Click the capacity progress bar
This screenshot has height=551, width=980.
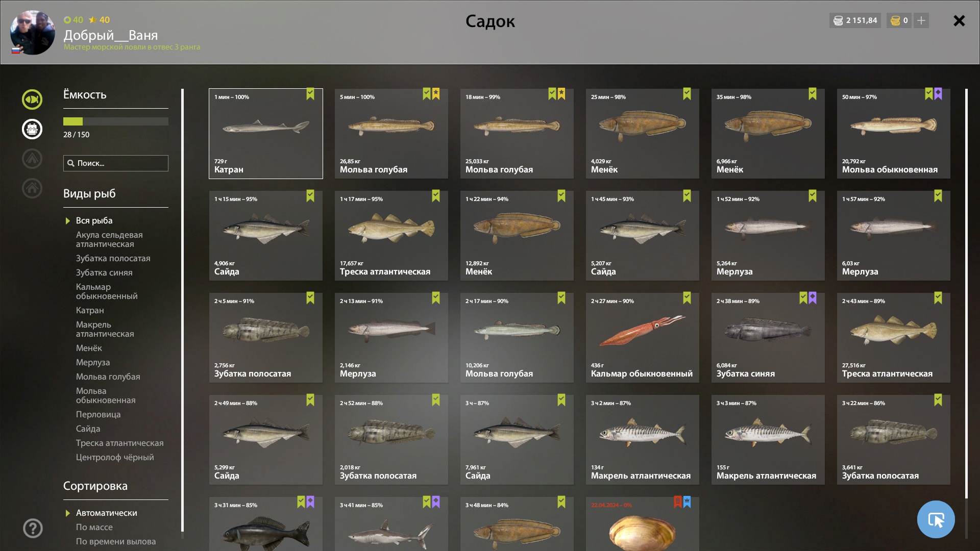pos(116,121)
